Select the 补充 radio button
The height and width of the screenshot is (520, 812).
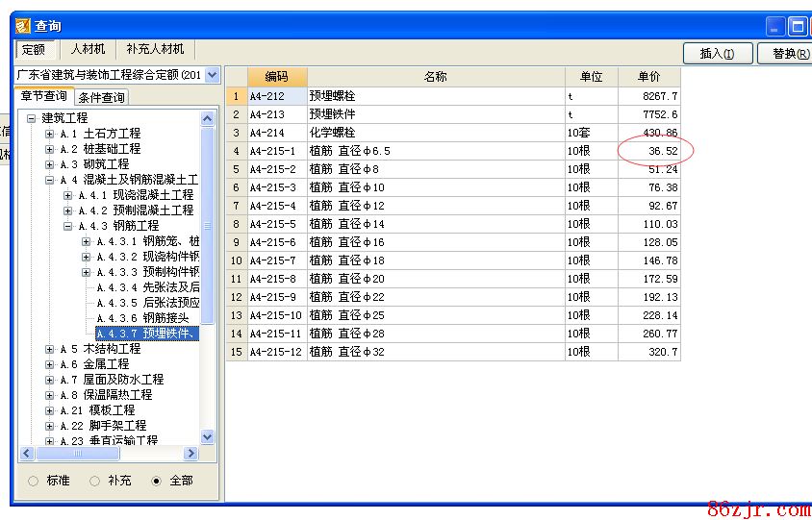tap(95, 481)
